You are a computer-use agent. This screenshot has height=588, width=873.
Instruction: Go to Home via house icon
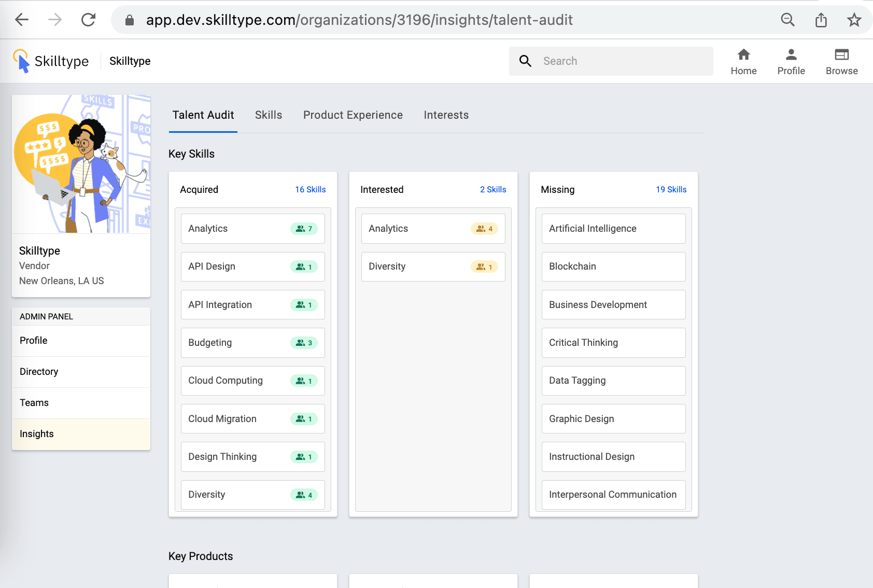click(x=743, y=55)
